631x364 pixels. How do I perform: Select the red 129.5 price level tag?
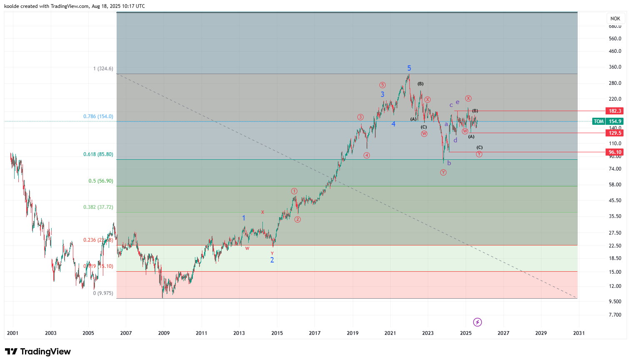click(615, 133)
